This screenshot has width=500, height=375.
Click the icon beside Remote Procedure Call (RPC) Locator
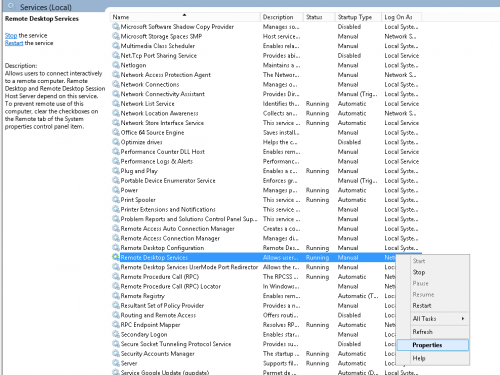click(116, 286)
